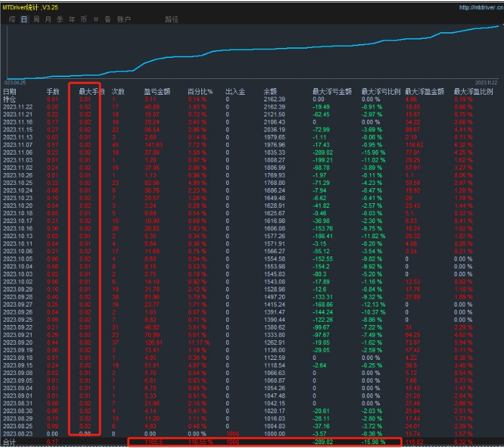Select the 持仓 open positions row
Screen dimensions: 504x448
[x=10, y=99]
